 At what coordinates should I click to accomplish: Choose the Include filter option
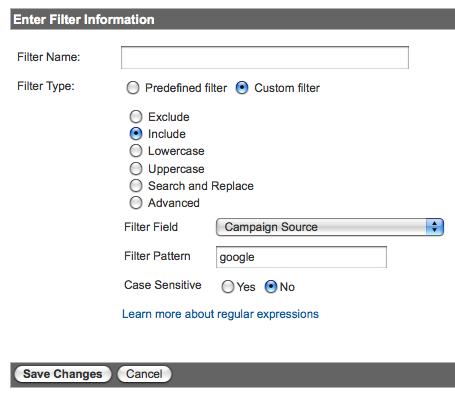coord(136,134)
